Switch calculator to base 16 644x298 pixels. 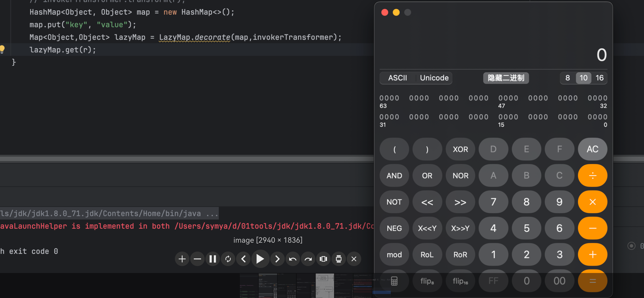tap(600, 78)
